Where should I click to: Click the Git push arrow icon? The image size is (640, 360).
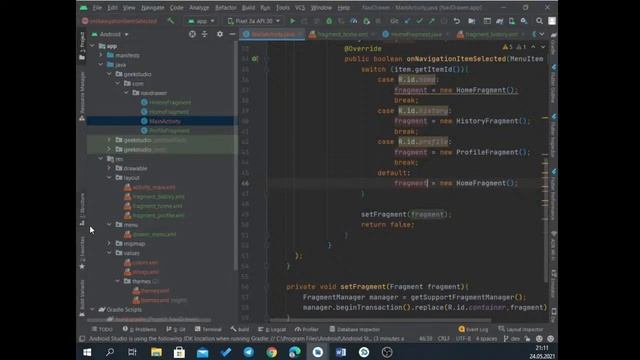coord(432,21)
